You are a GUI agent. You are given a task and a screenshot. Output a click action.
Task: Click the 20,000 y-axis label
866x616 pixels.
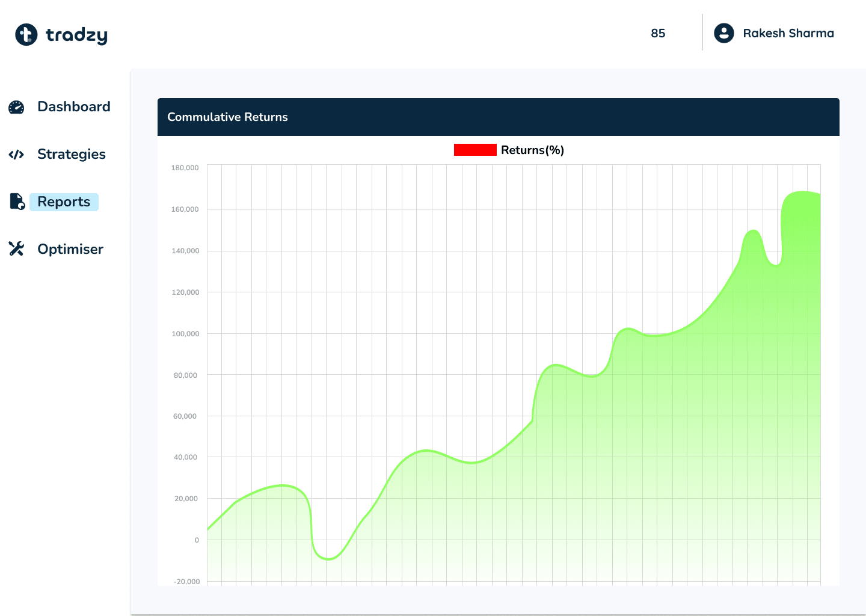(x=186, y=499)
